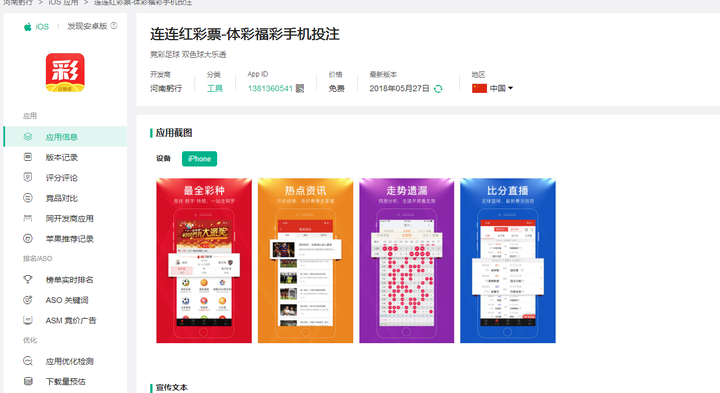Click the refresh icon beside 2018年05月27日
The image size is (720, 393).
pyautogui.click(x=438, y=89)
